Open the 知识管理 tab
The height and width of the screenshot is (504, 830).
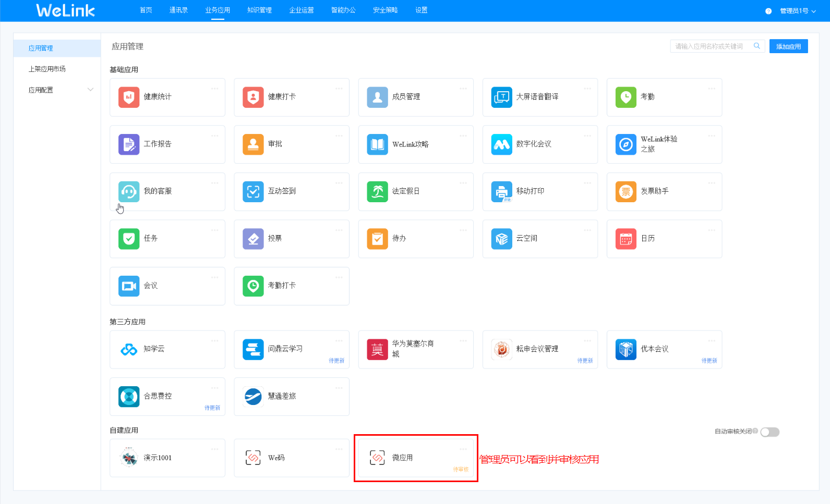point(259,10)
